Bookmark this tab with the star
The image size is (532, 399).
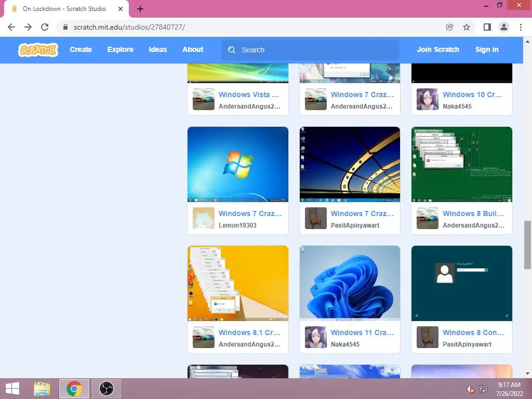[467, 27]
